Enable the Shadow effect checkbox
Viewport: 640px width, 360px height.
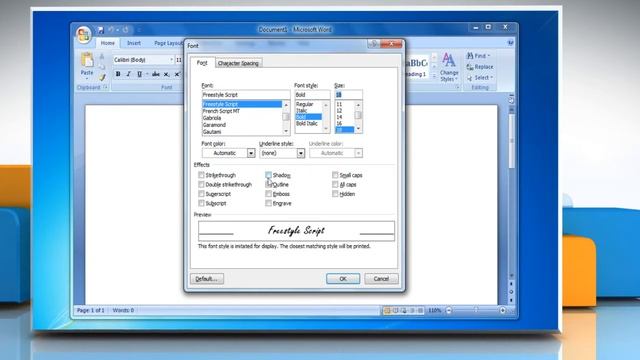[268, 175]
